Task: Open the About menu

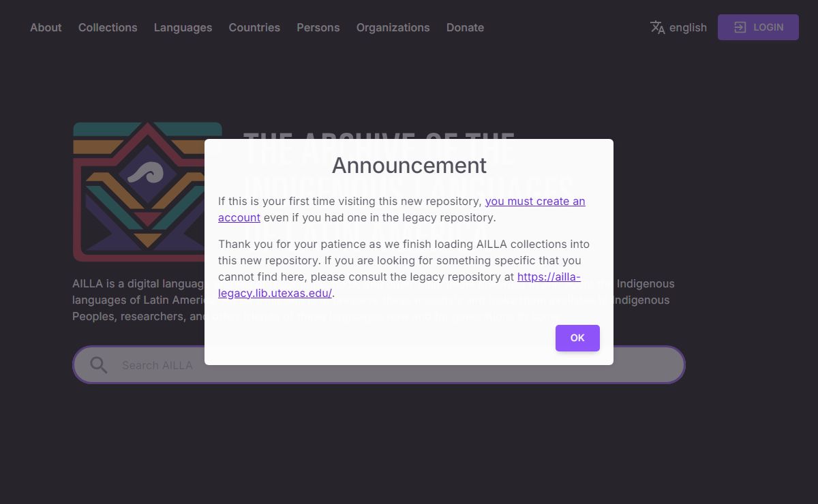Action: (x=46, y=27)
